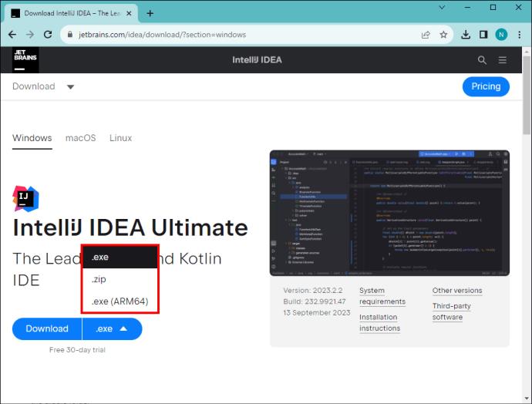Open Other versions link
Viewport: 532px width, 404px height.
(x=457, y=291)
